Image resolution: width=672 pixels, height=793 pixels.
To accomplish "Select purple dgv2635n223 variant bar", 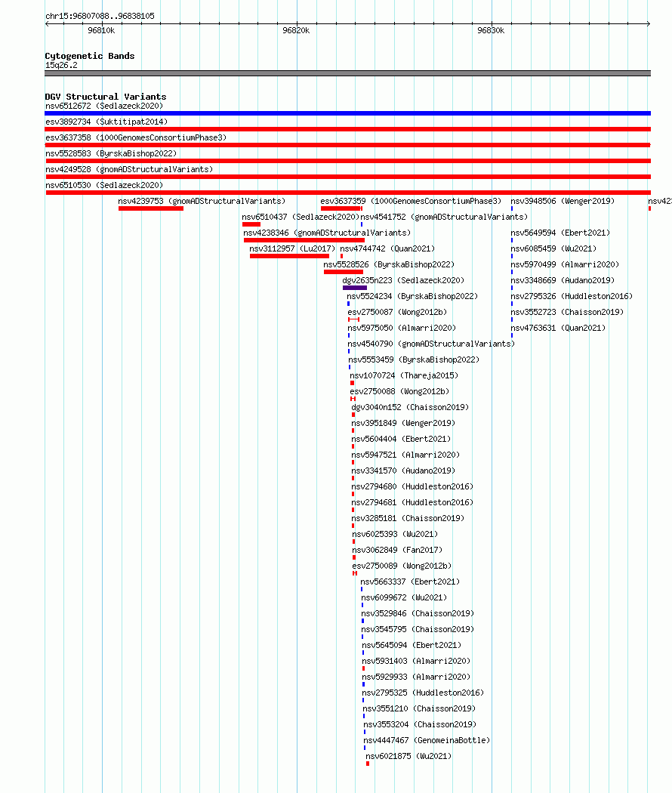I will tap(354, 288).
